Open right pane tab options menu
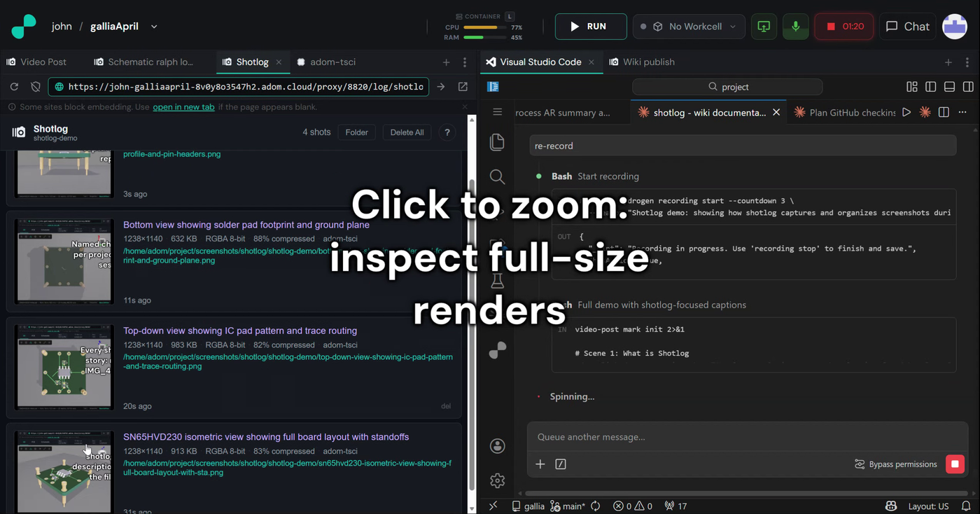The image size is (980, 514). (967, 62)
